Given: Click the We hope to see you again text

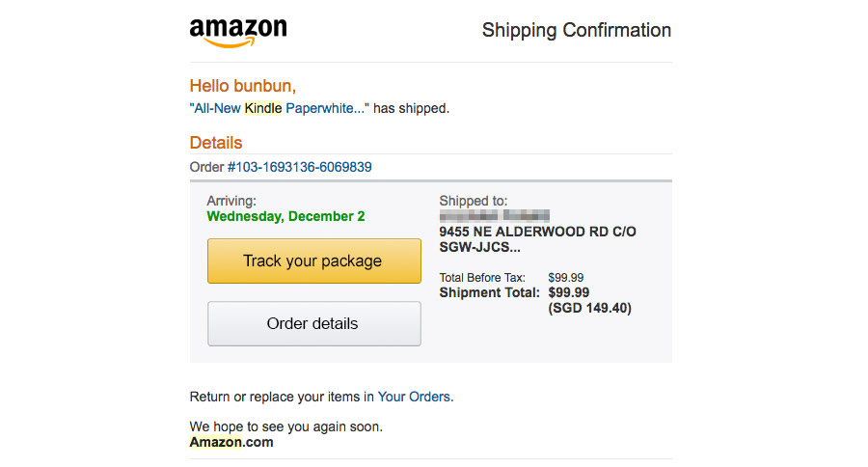Looking at the screenshot, I should coord(285,426).
